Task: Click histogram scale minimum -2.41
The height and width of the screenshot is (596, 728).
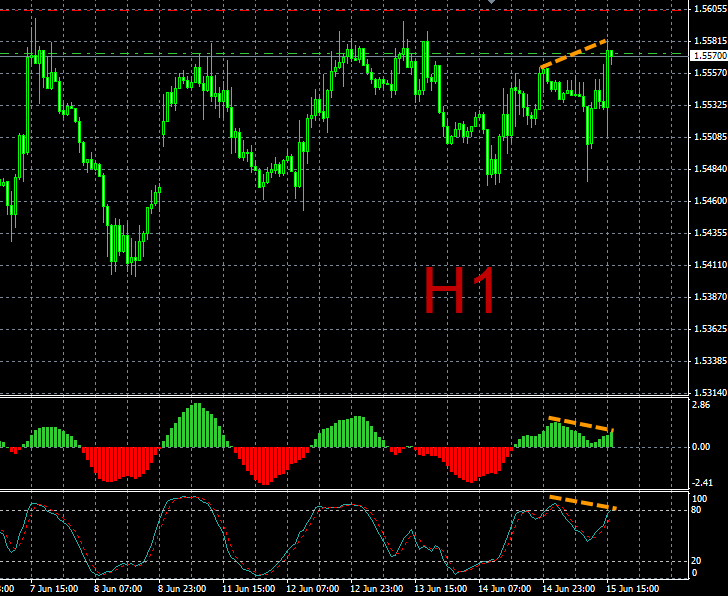Action: tap(702, 483)
